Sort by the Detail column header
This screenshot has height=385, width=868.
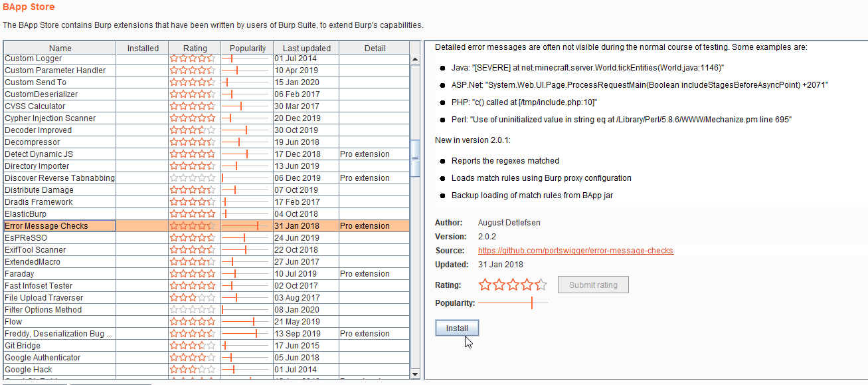(x=375, y=48)
